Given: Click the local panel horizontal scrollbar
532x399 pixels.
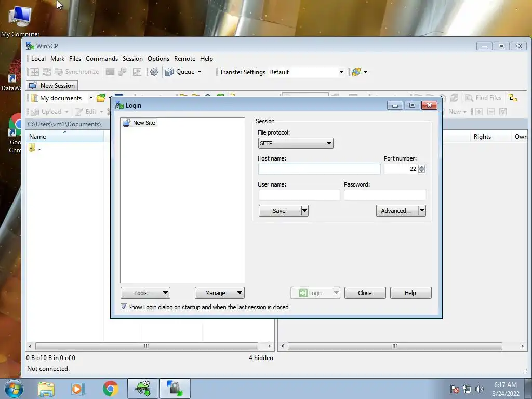Looking at the screenshot, I should (147, 346).
